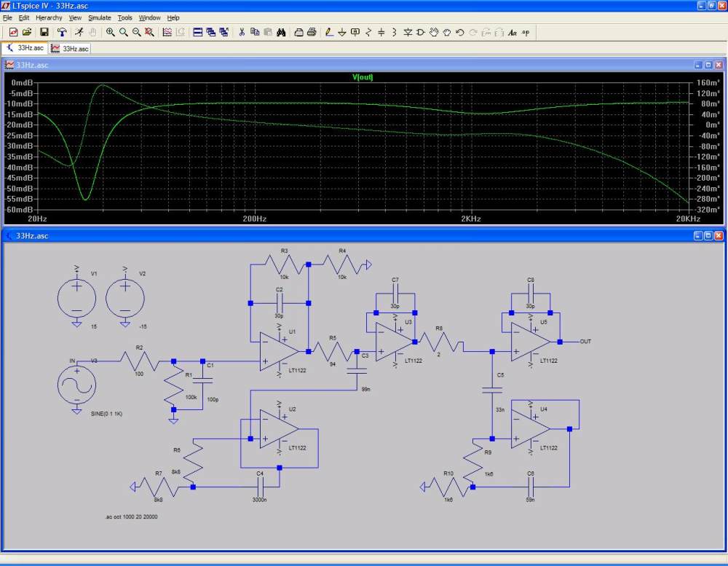Open the Tools menu

click(x=125, y=17)
